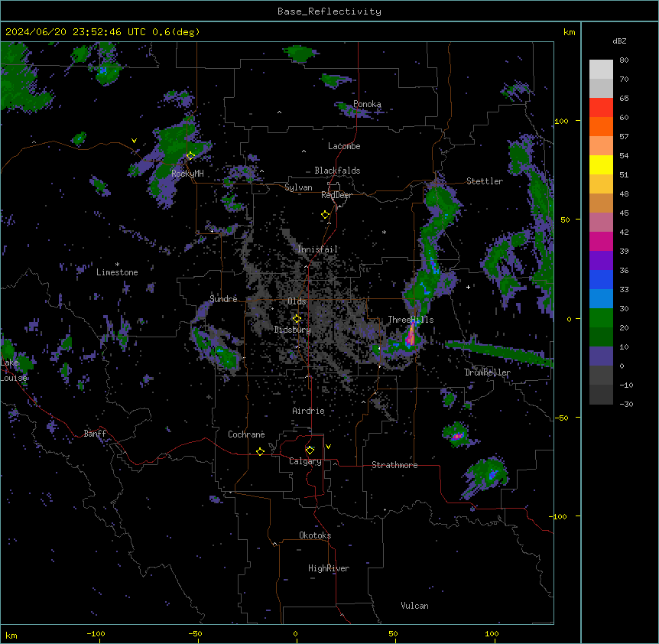Click the Banff label

(95, 434)
